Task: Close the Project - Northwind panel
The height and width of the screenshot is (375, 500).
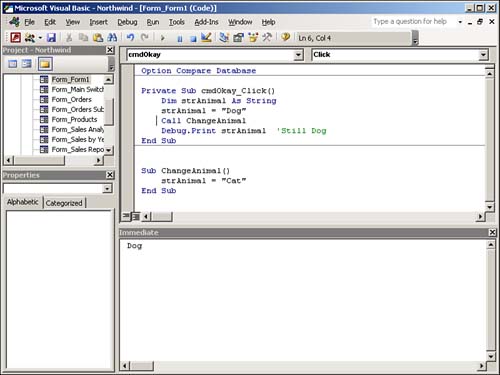Action: point(110,50)
